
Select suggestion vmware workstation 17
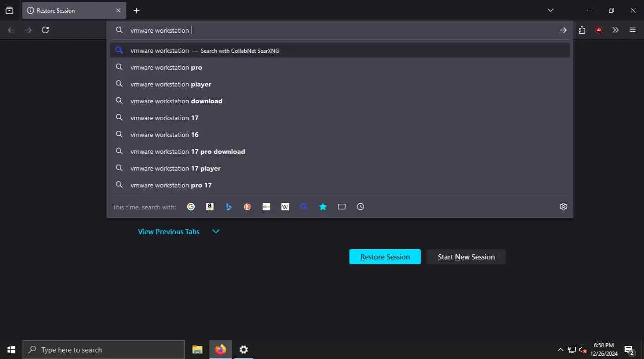tap(340, 118)
